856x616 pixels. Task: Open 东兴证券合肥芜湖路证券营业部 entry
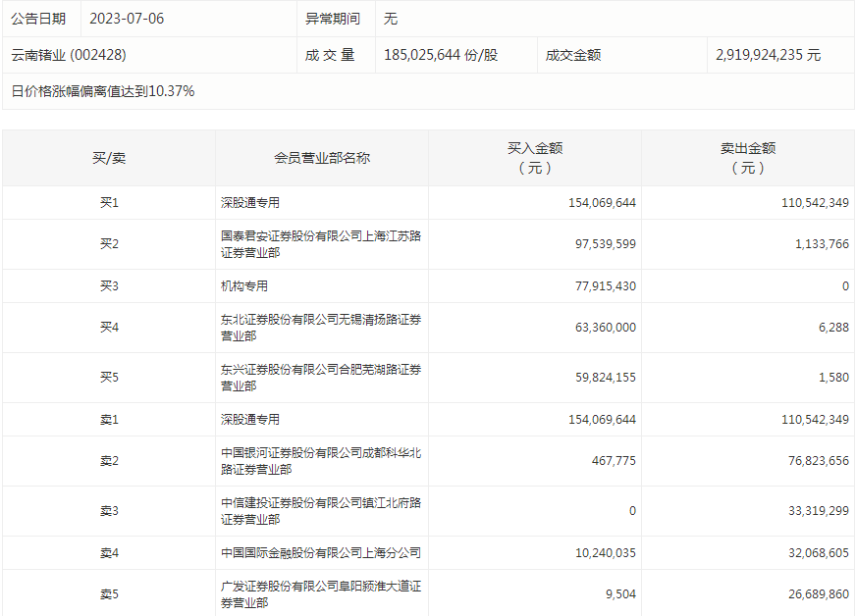click(321, 378)
